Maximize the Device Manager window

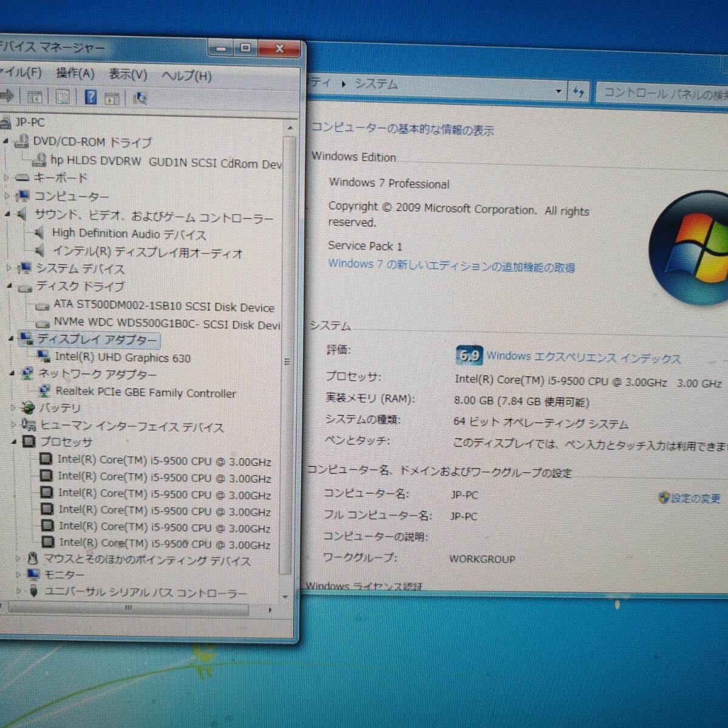pyautogui.click(x=244, y=47)
